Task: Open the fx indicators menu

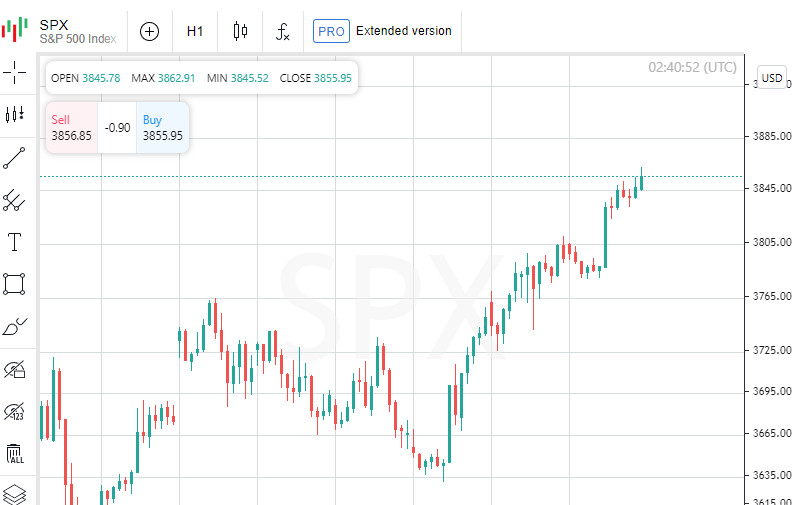Action: coord(283,31)
